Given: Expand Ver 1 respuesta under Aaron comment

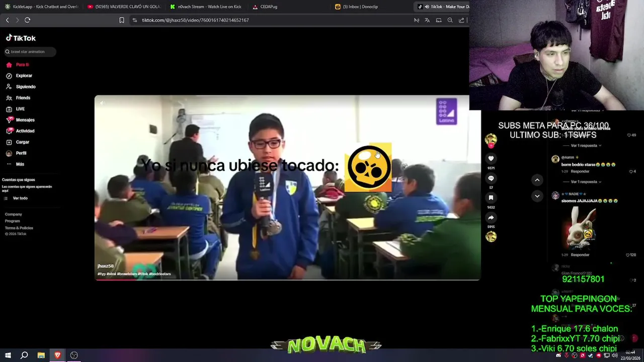Looking at the screenshot, I should tap(584, 182).
